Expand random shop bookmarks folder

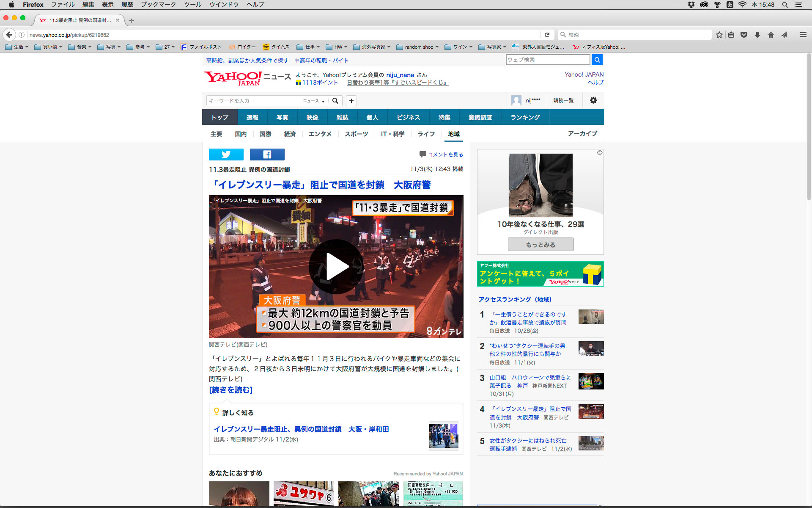(x=417, y=47)
